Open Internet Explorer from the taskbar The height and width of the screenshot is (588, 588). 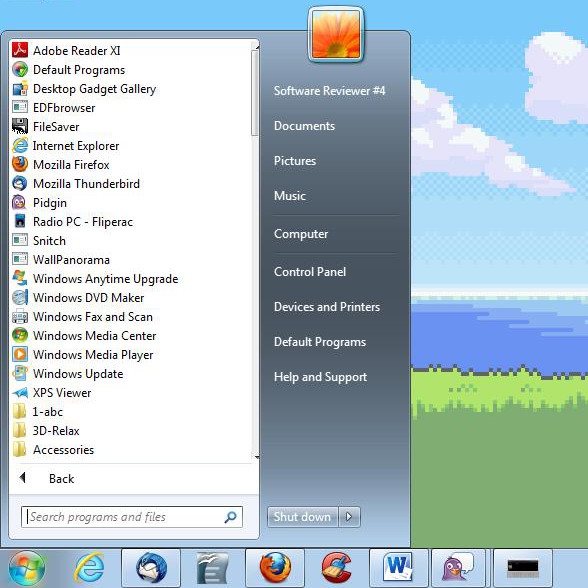[89, 568]
